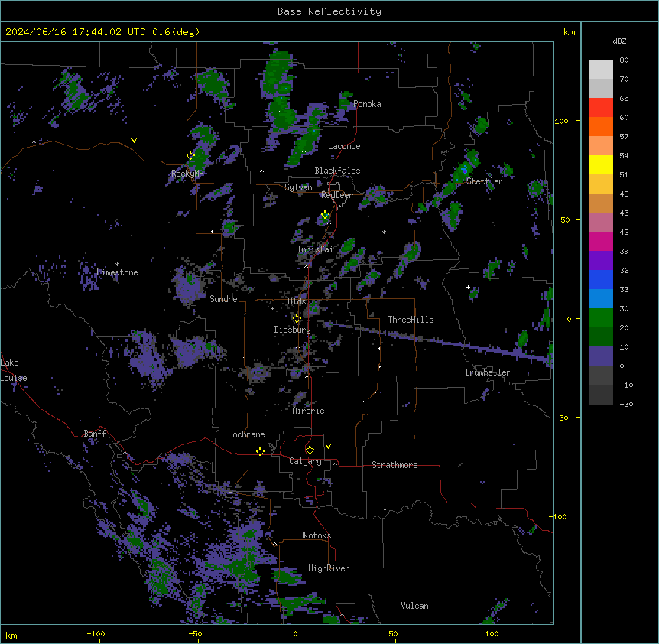The image size is (659, 644).
Task: Pick the red 60-65 dBZ legend swatch
Action: point(601,107)
